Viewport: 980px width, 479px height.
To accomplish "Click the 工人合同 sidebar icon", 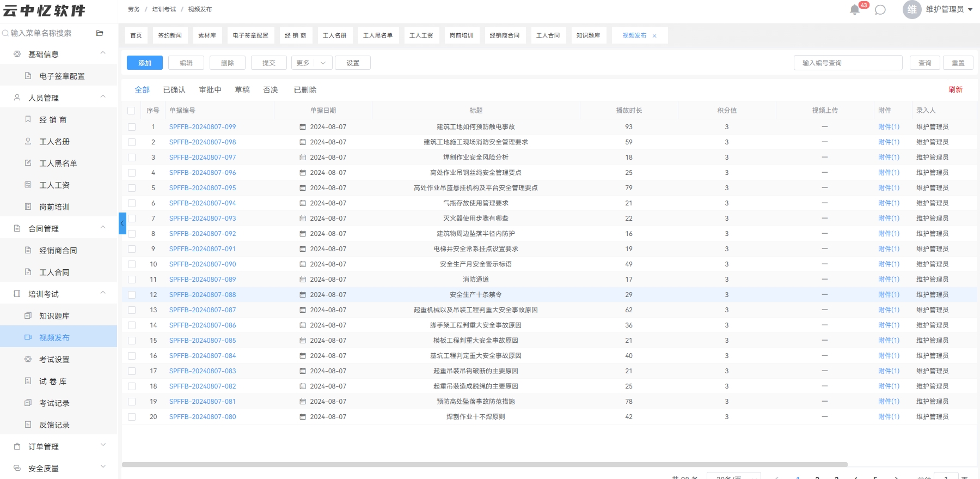I will pyautogui.click(x=28, y=272).
